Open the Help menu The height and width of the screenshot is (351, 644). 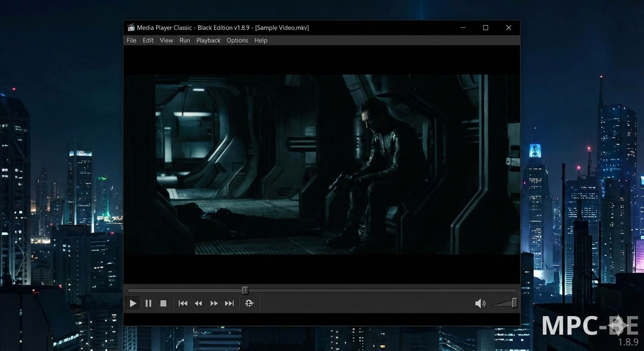pos(261,40)
